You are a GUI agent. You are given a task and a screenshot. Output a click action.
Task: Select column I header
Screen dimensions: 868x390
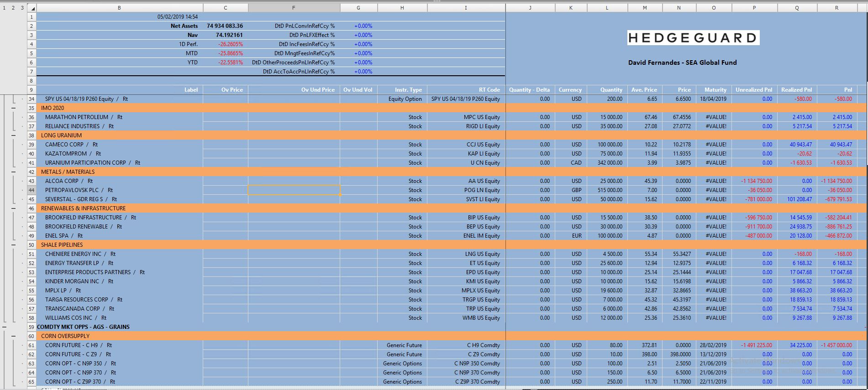pyautogui.click(x=466, y=8)
